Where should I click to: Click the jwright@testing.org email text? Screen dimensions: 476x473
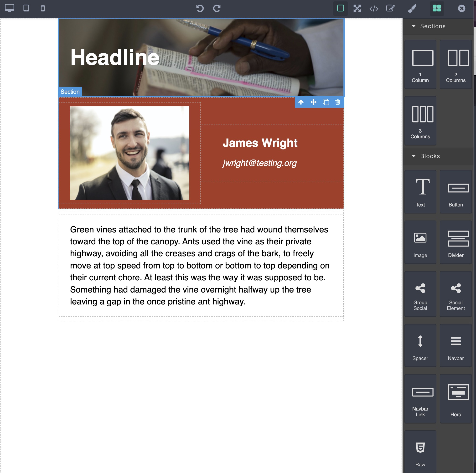(x=259, y=163)
